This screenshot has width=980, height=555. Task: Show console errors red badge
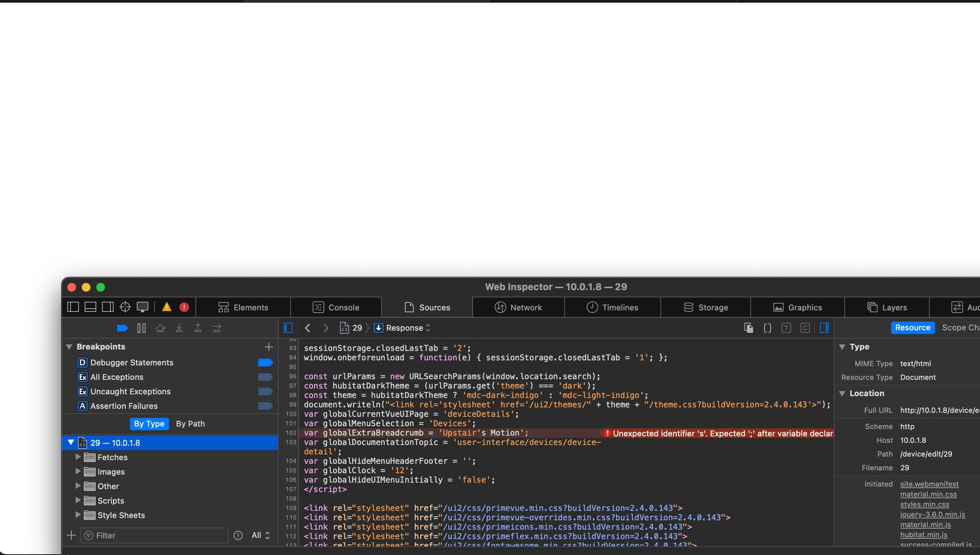(184, 307)
